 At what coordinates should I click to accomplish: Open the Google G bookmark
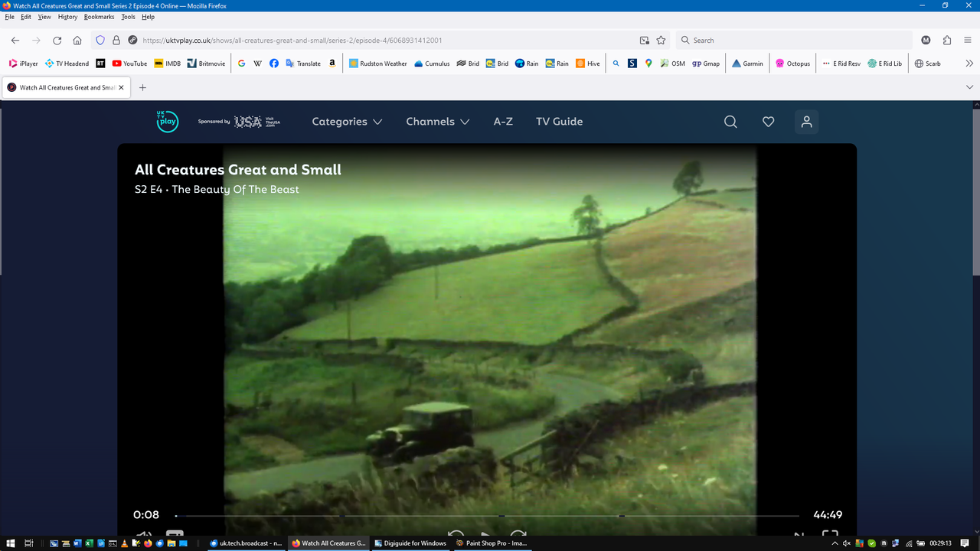[x=241, y=64]
